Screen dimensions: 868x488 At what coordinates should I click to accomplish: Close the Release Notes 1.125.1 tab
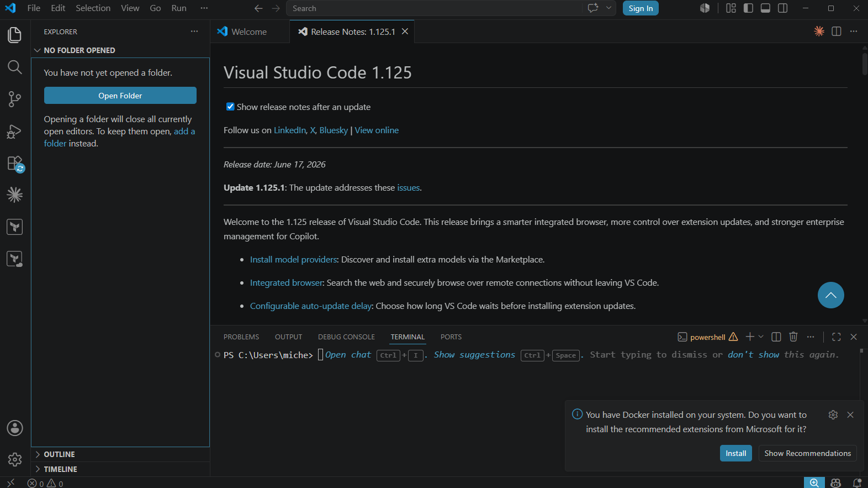[405, 32]
